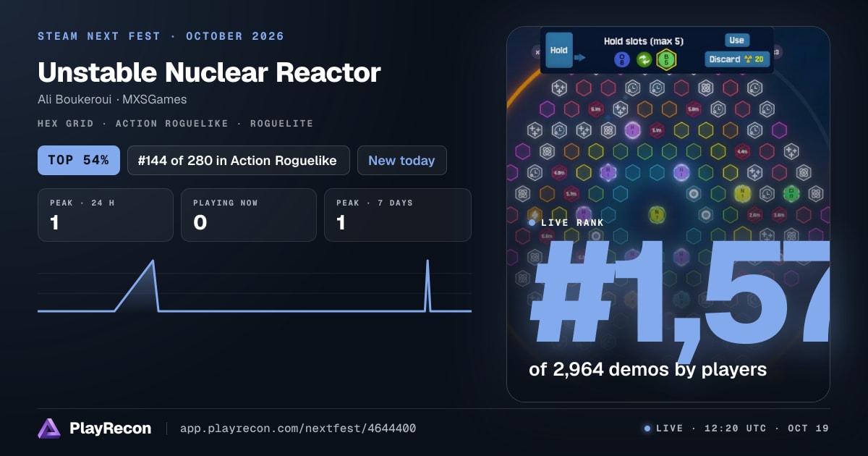Click the Hold button in game panel
Image resolution: width=868 pixels, height=456 pixels.
pos(558,51)
